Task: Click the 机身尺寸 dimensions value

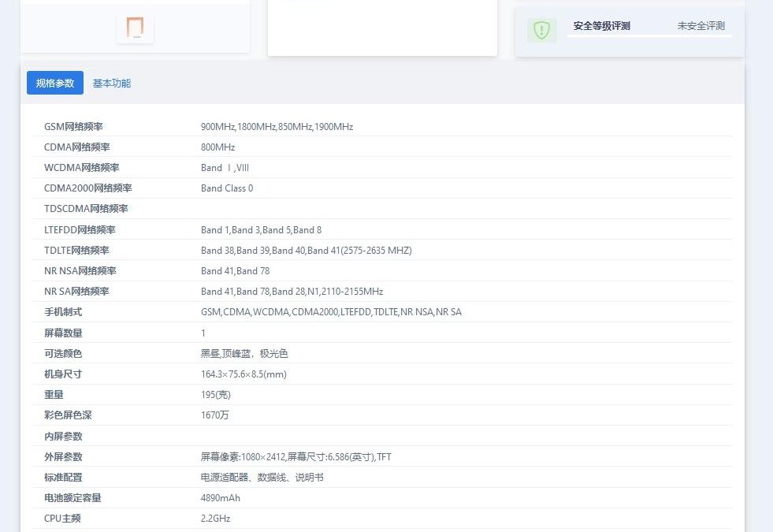Action: pos(244,374)
